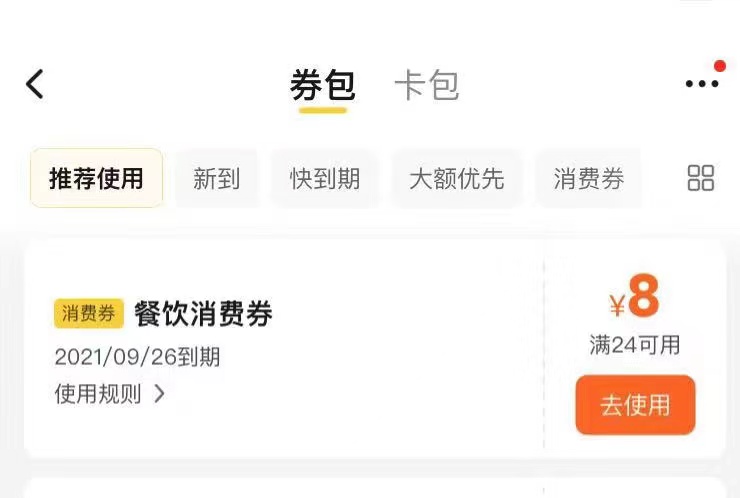Image resolution: width=740 pixels, height=498 pixels.
Task: Open the 餐饮消费券 coupon title
Action: pyautogui.click(x=203, y=313)
